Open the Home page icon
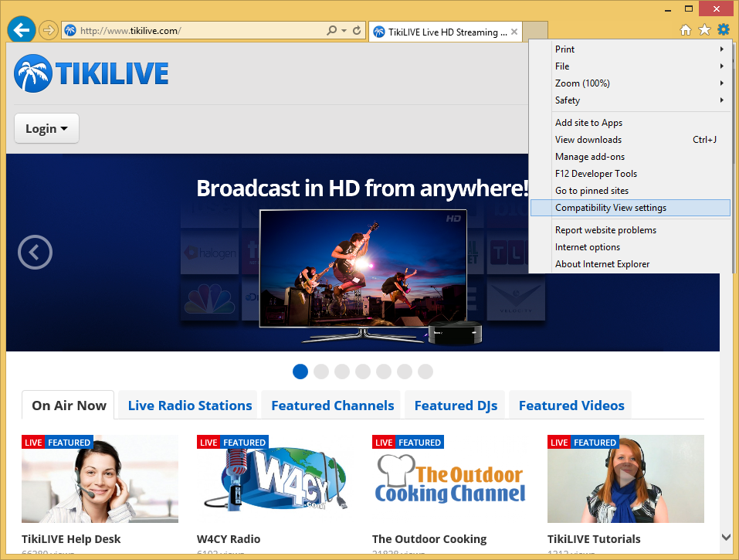This screenshot has width=739, height=560. [686, 30]
